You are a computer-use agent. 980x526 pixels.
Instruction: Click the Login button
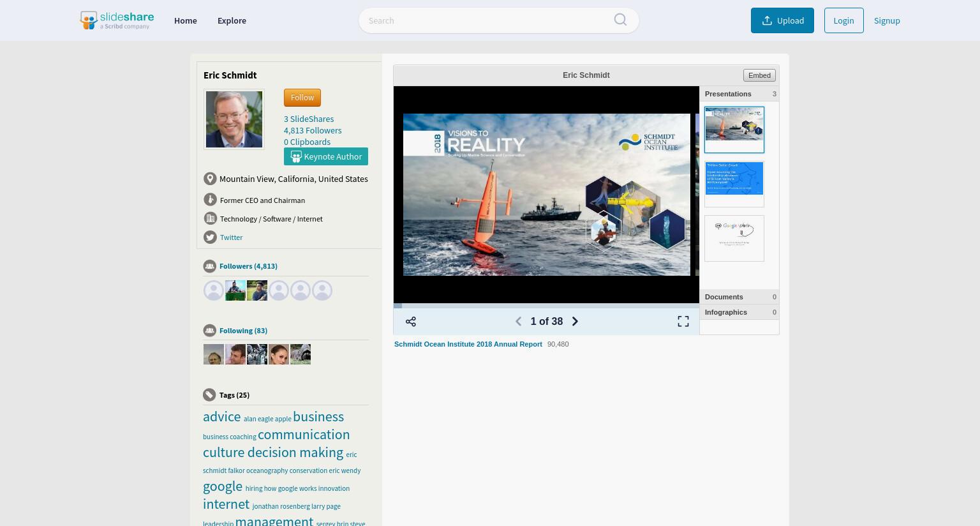coord(843,20)
